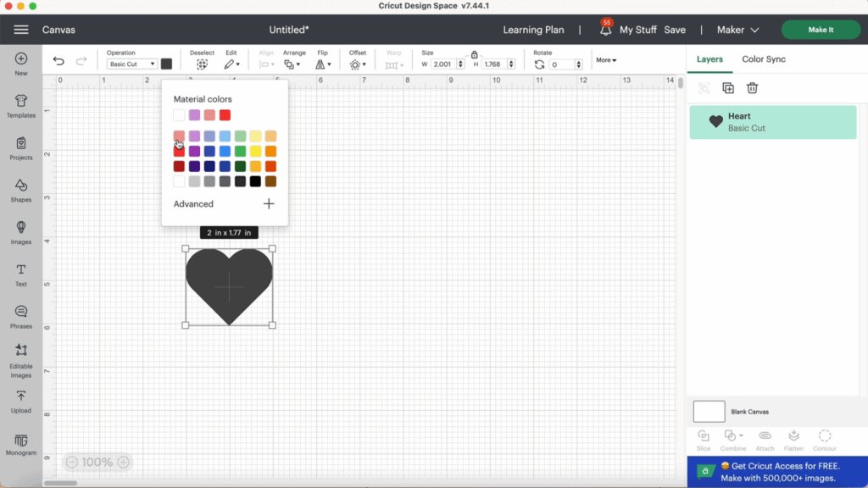This screenshot has width=868, height=488.
Task: Click the Rotate icon
Action: [x=539, y=64]
